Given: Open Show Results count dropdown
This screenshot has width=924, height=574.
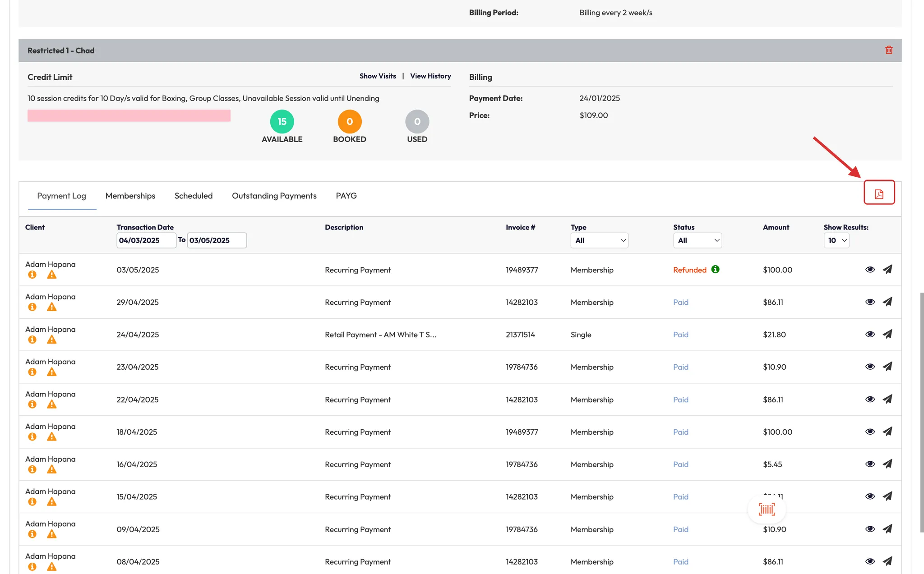Looking at the screenshot, I should (x=836, y=240).
